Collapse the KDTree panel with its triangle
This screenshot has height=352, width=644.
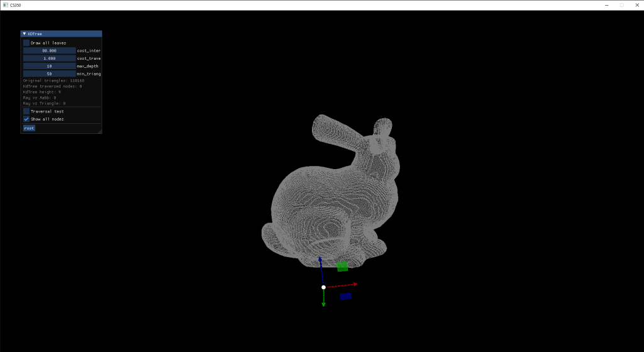[x=25, y=34]
